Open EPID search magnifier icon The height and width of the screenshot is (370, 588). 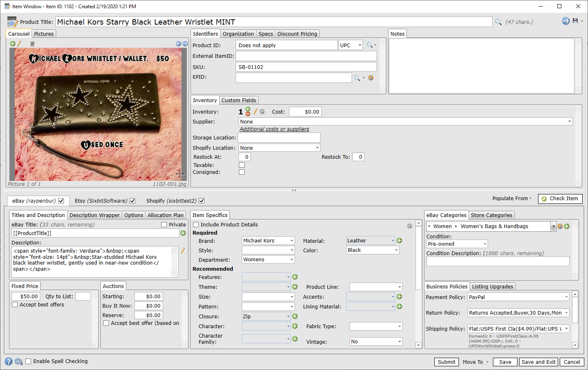point(357,78)
